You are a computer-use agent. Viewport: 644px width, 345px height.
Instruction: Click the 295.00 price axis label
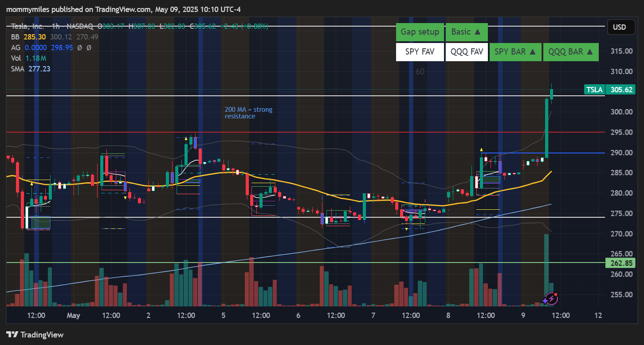tap(621, 132)
